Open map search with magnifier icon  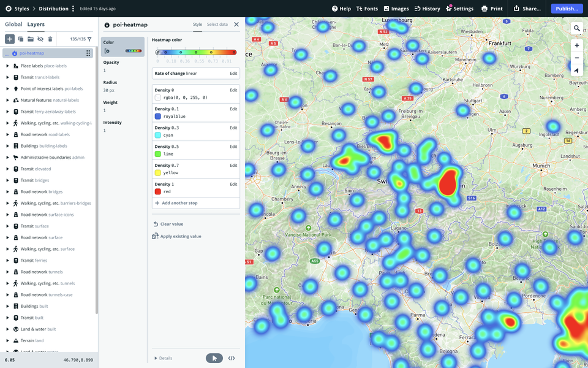point(577,28)
